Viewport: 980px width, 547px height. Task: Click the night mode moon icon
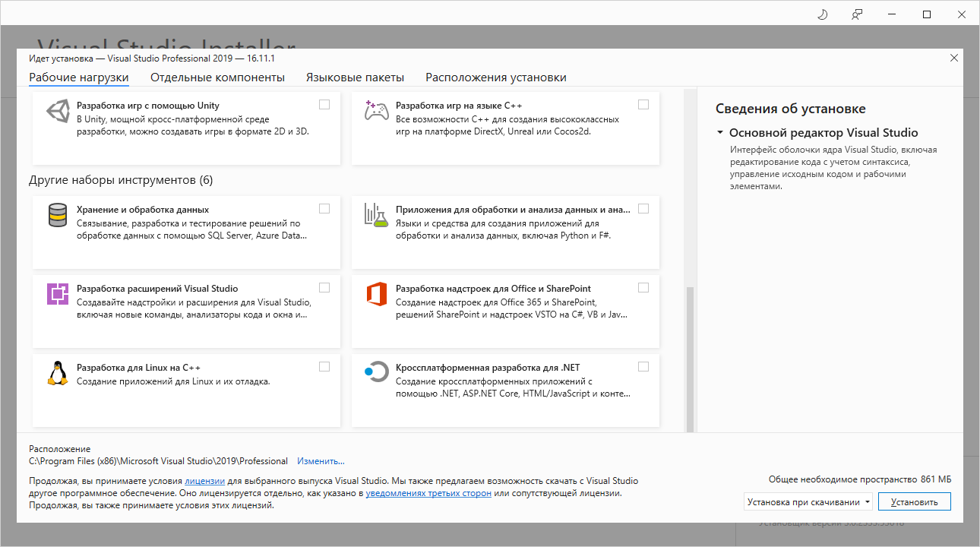pyautogui.click(x=822, y=14)
